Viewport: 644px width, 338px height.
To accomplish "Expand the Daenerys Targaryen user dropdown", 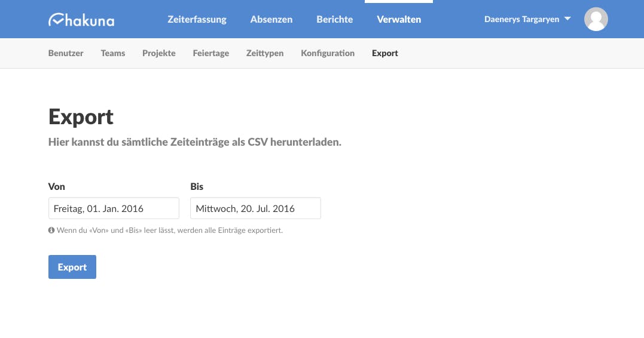I will tap(527, 19).
